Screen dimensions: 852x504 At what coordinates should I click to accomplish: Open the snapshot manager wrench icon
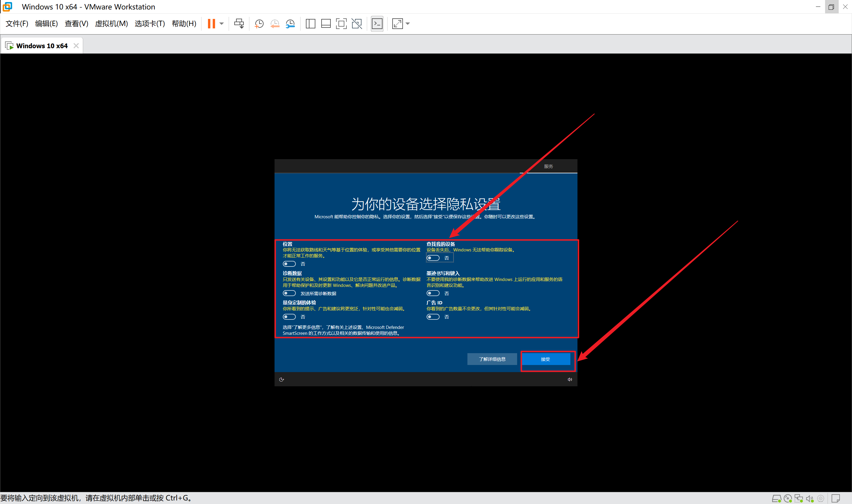click(x=290, y=23)
